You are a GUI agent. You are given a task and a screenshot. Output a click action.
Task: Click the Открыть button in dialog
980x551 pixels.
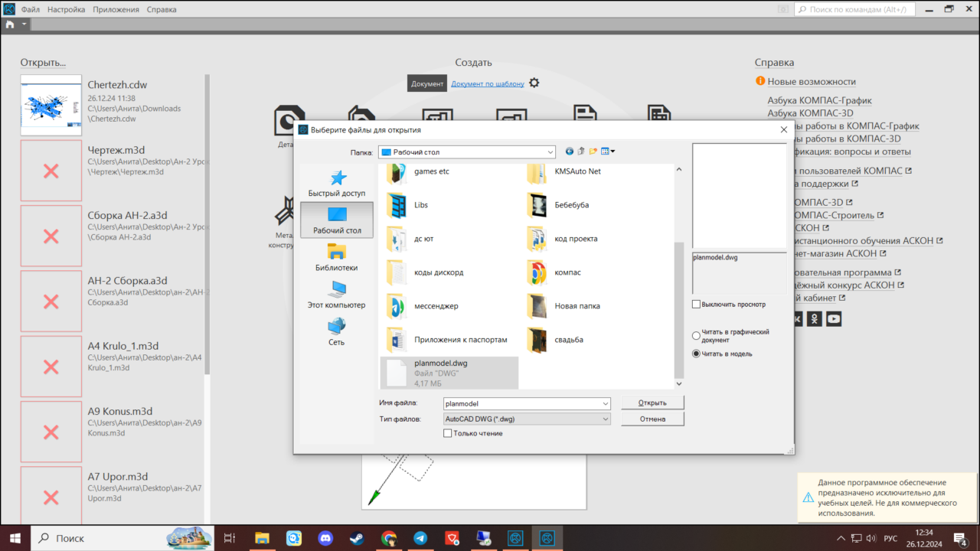652,403
